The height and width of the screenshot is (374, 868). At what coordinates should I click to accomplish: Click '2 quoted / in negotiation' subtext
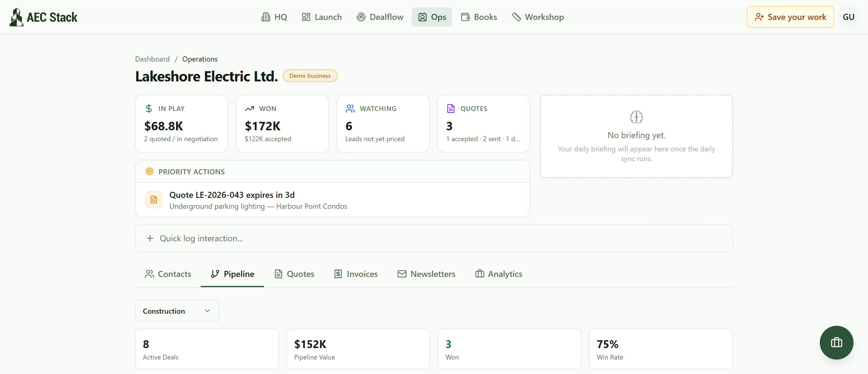pyautogui.click(x=181, y=139)
